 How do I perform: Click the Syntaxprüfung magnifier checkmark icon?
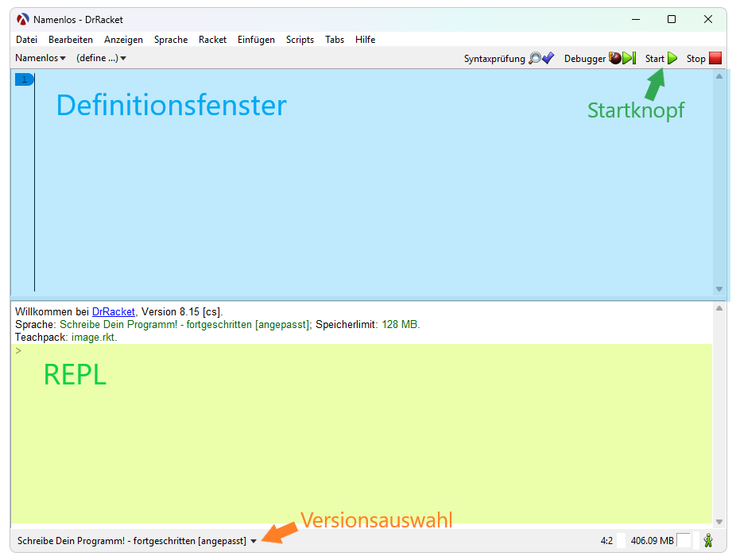pyautogui.click(x=542, y=58)
